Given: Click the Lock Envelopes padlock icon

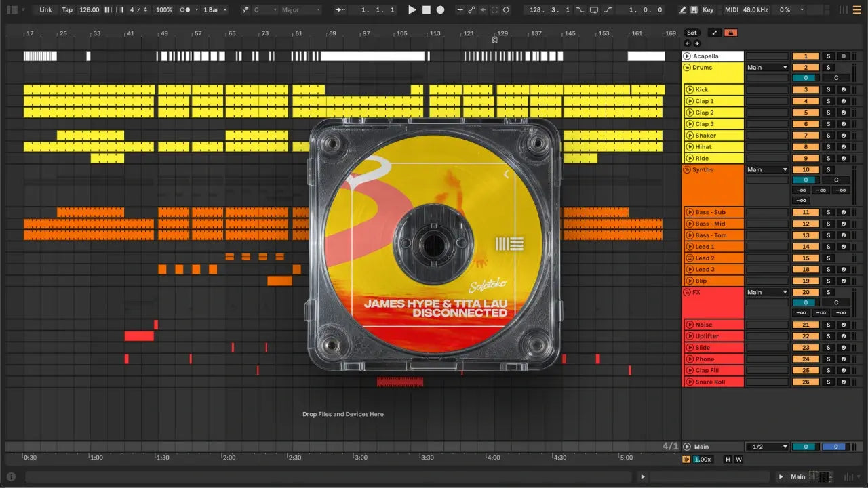Looking at the screenshot, I should pyautogui.click(x=730, y=33).
